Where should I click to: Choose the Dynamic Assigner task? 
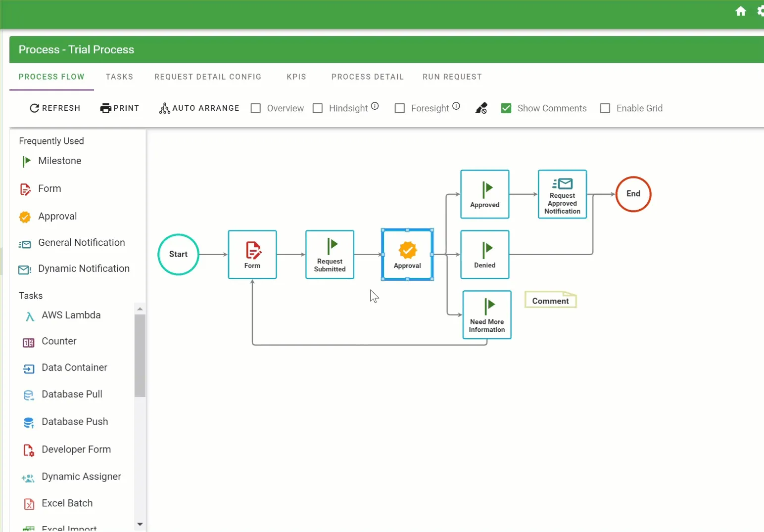pyautogui.click(x=81, y=477)
